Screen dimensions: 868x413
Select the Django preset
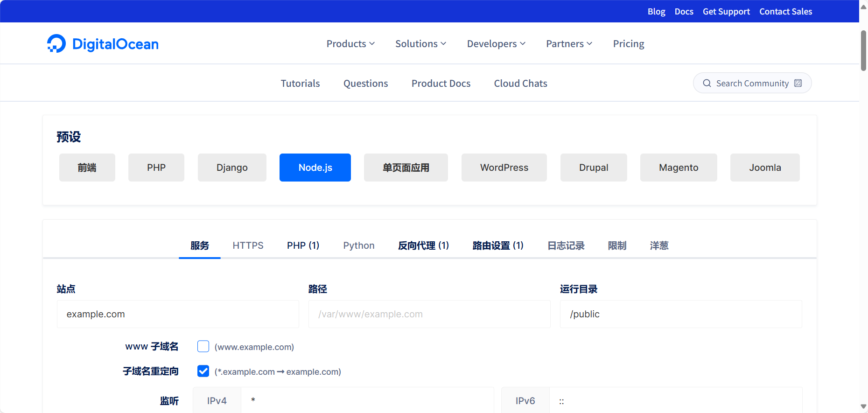point(232,168)
